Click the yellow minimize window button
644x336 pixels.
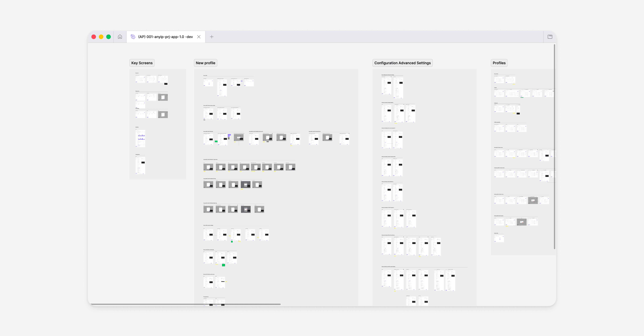point(101,37)
